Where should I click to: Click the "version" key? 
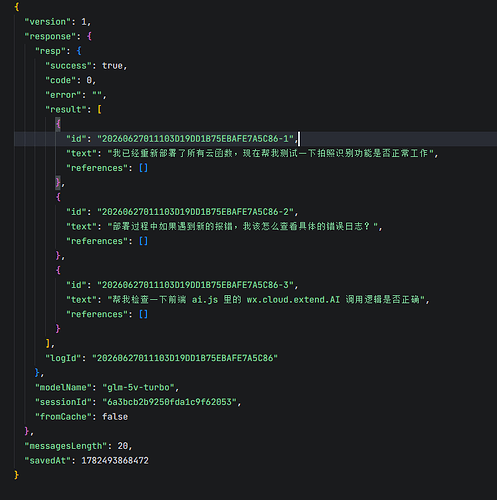click(x=50, y=22)
